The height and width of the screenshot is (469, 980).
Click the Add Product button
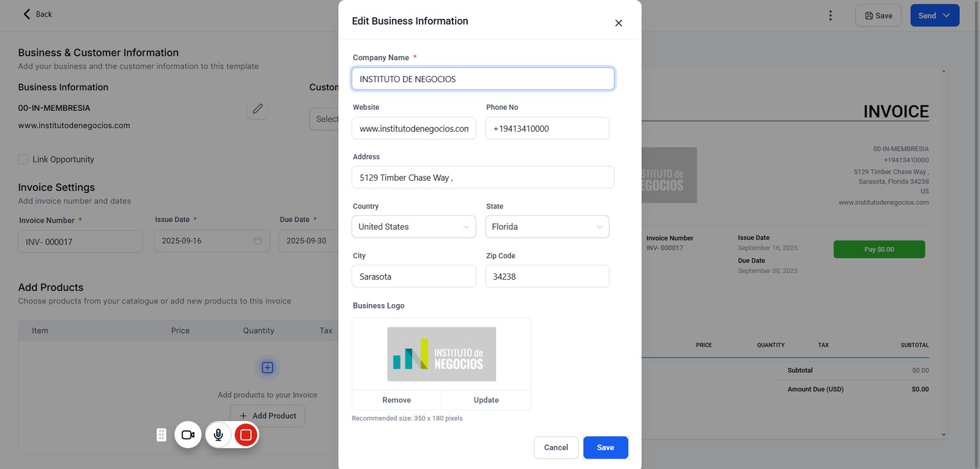point(268,416)
